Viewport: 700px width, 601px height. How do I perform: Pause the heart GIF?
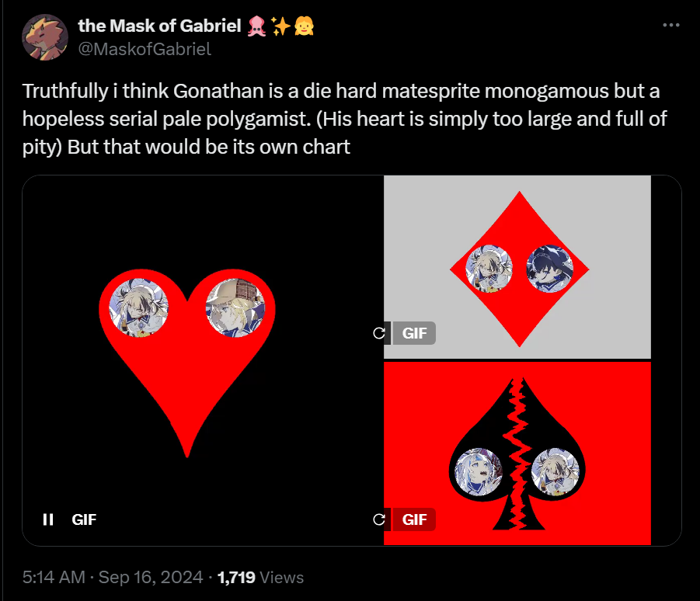[x=48, y=519]
